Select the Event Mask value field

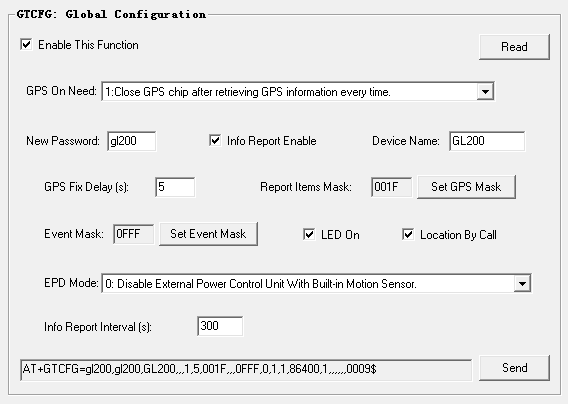pyautogui.click(x=133, y=234)
